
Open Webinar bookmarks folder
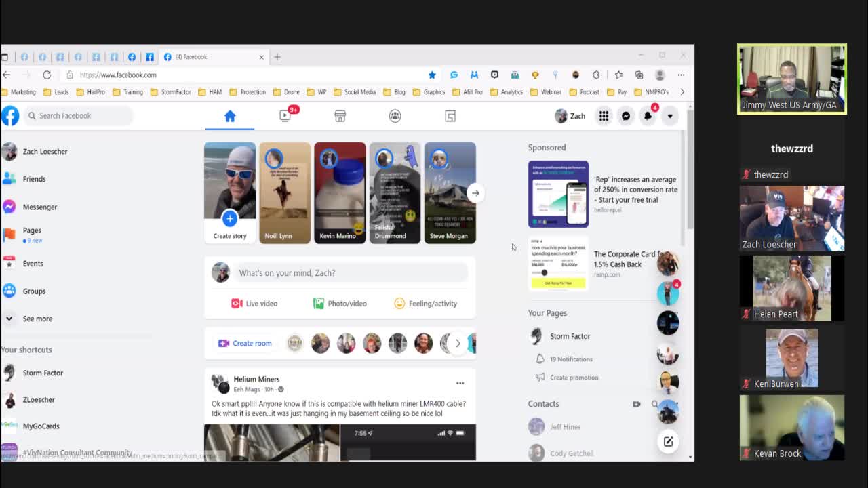click(x=545, y=92)
